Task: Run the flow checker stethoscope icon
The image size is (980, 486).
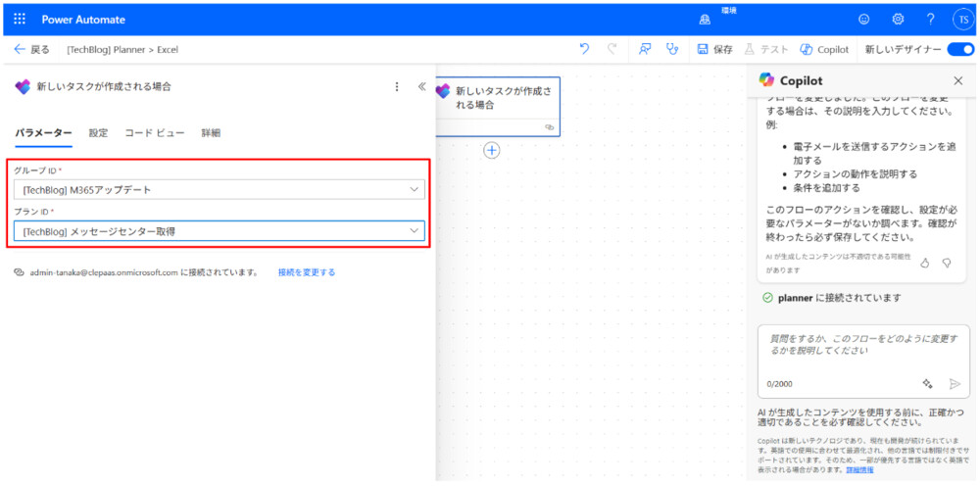Action: [672, 49]
